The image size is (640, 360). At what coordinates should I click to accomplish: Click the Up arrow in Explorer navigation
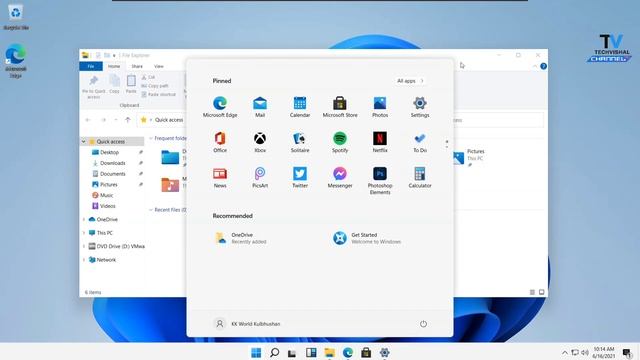pos(128,120)
